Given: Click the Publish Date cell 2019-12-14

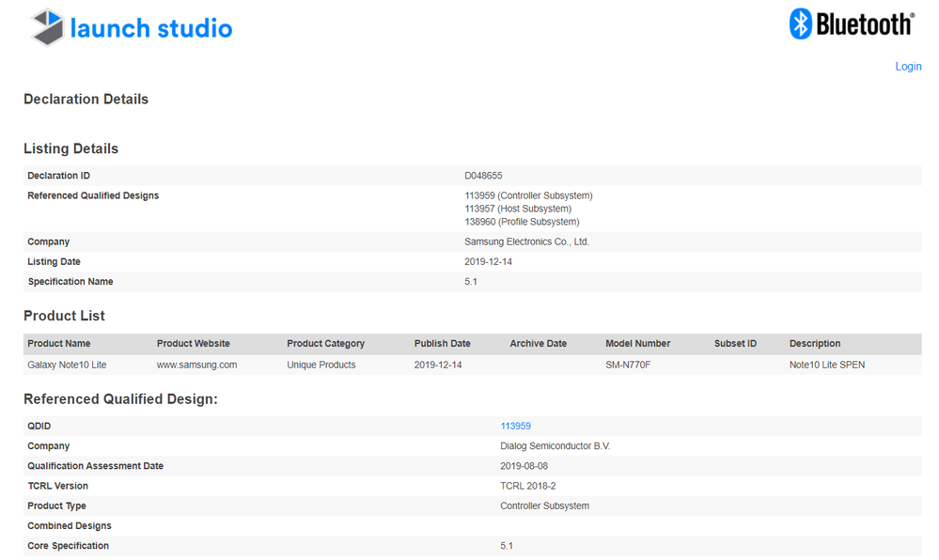Looking at the screenshot, I should point(438,365).
